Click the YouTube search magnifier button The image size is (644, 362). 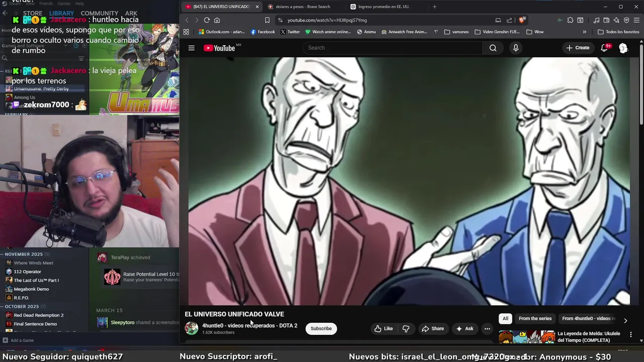click(x=493, y=48)
